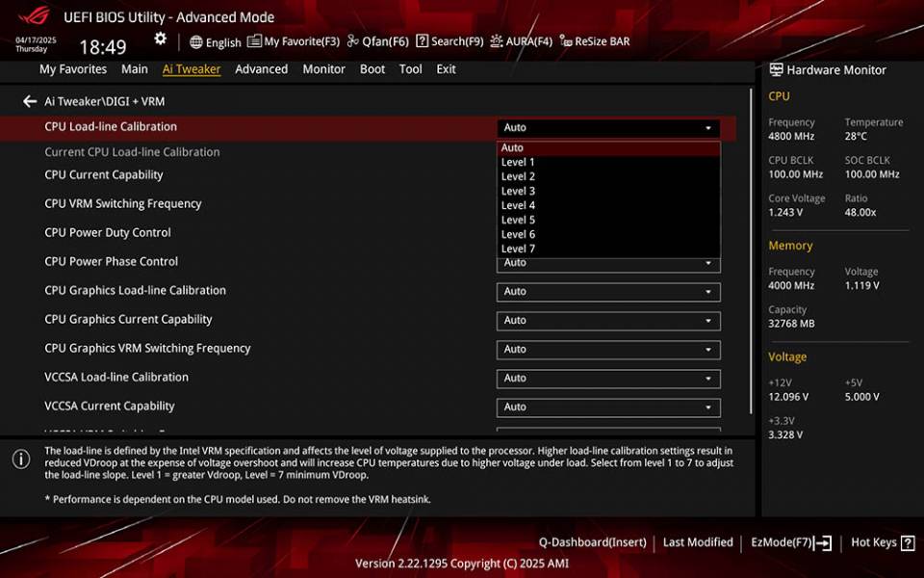Viewport: 924px width, 578px height.
Task: Open VCCSA Load-line Calibration dropdown
Action: tap(608, 379)
